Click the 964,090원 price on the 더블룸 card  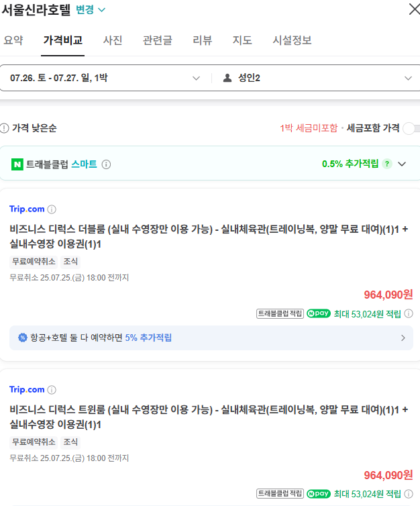[x=388, y=295]
